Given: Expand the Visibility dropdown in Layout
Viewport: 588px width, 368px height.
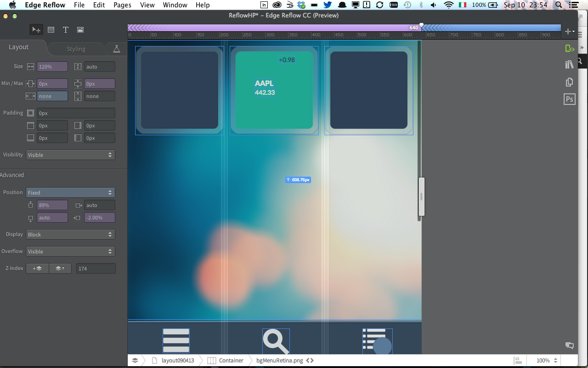Looking at the screenshot, I should [70, 155].
